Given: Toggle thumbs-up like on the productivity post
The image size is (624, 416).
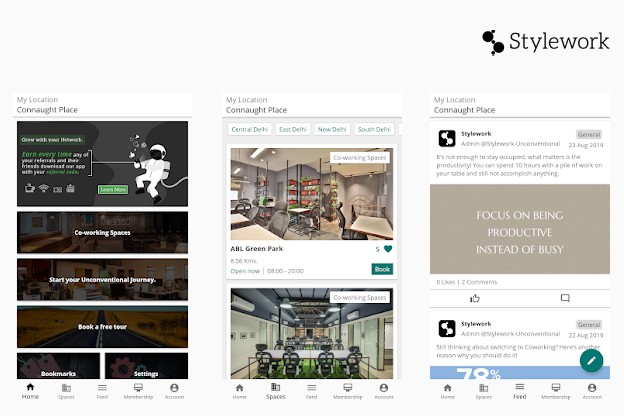Looking at the screenshot, I should 475,298.
